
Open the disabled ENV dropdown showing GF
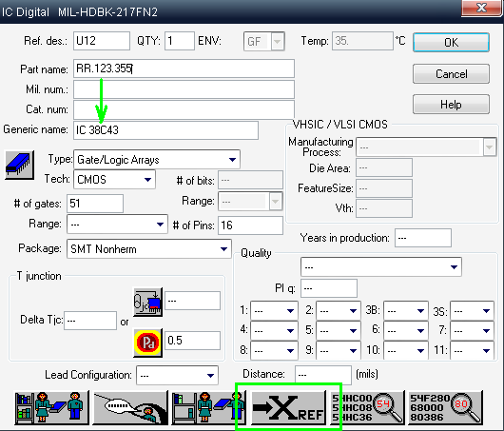[x=264, y=41]
